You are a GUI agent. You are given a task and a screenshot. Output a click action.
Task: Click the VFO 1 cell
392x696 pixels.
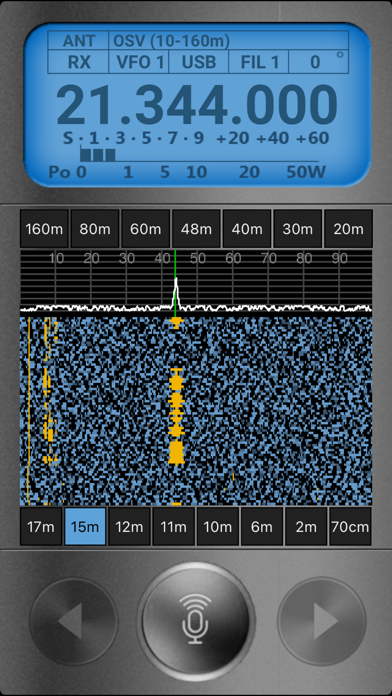139,62
